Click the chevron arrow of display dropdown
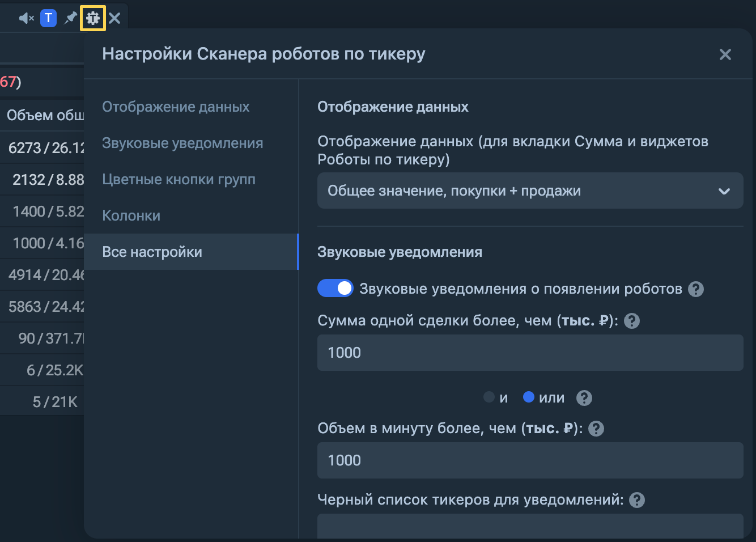This screenshot has width=756, height=542. [724, 191]
